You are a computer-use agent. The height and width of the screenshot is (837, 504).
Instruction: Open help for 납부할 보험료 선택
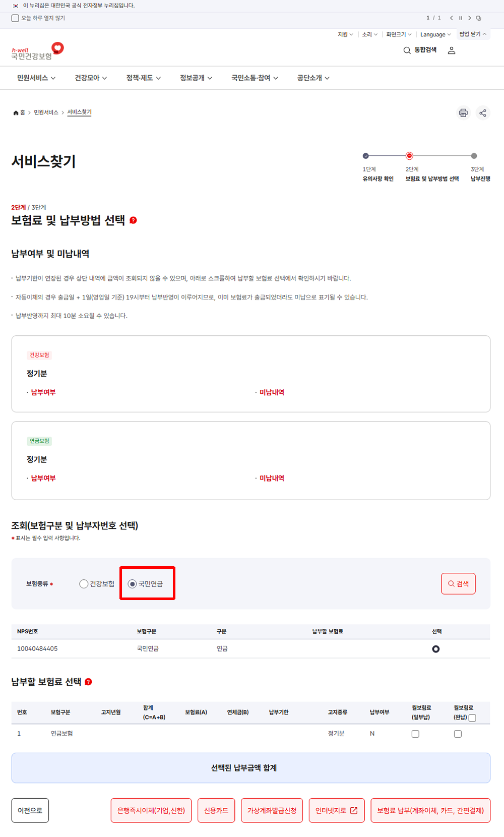coord(89,682)
